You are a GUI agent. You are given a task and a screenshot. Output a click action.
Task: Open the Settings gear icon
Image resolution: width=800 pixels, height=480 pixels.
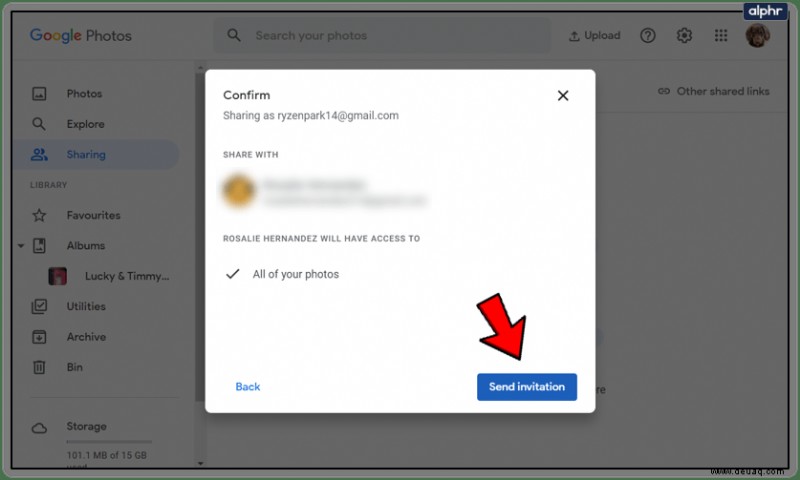(684, 35)
